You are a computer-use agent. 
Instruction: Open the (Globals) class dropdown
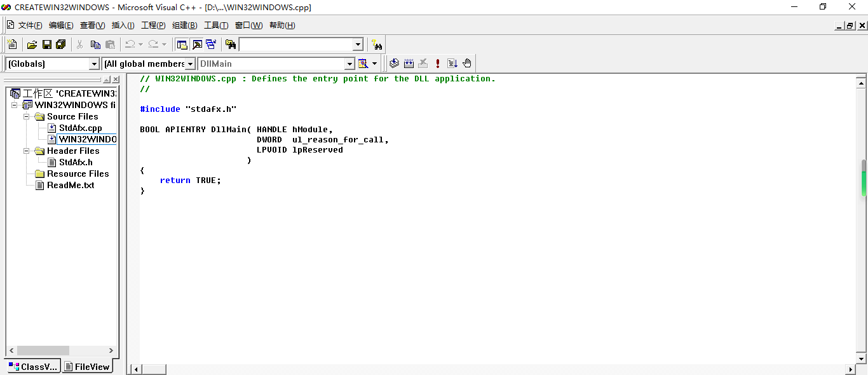coord(95,64)
